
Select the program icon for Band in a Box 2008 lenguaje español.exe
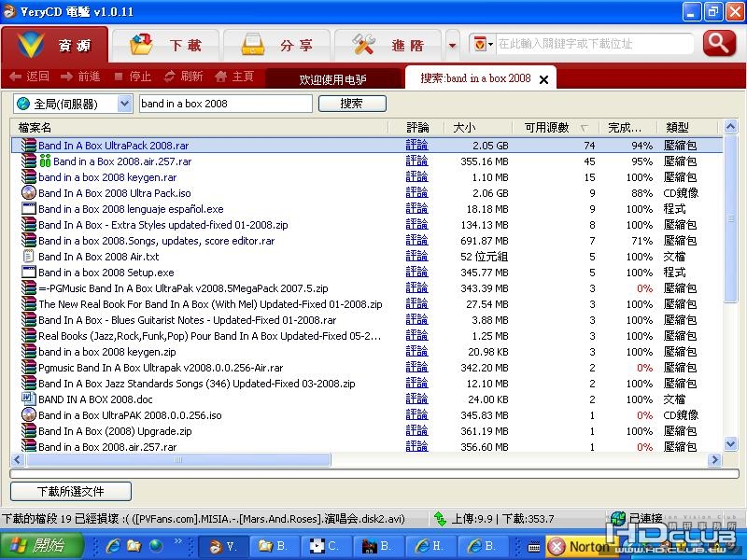[x=29, y=208]
